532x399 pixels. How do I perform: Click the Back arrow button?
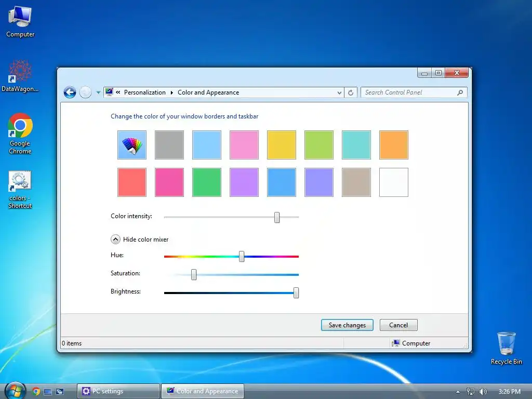70,92
